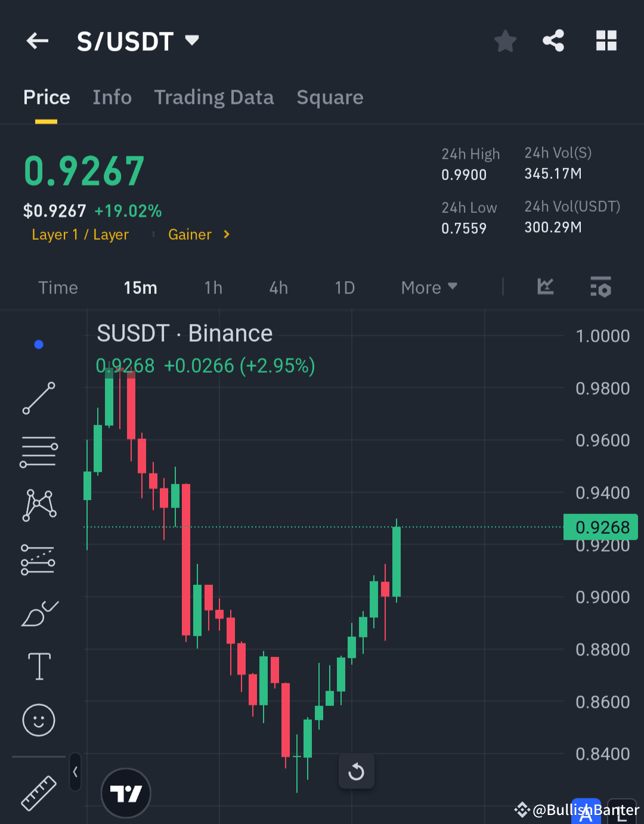Viewport: 644px width, 824px height.
Task: Switch the chart style using the line-chart icon
Action: pos(545,287)
